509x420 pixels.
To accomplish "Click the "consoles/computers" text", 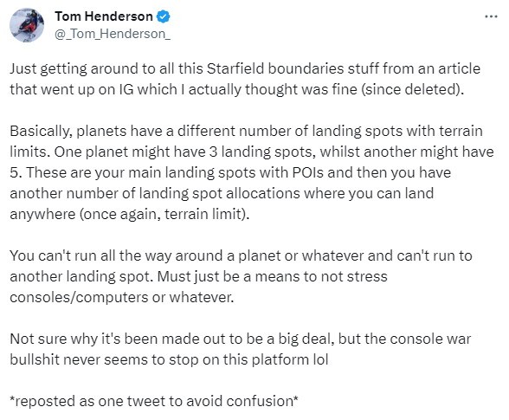I will coord(79,297).
